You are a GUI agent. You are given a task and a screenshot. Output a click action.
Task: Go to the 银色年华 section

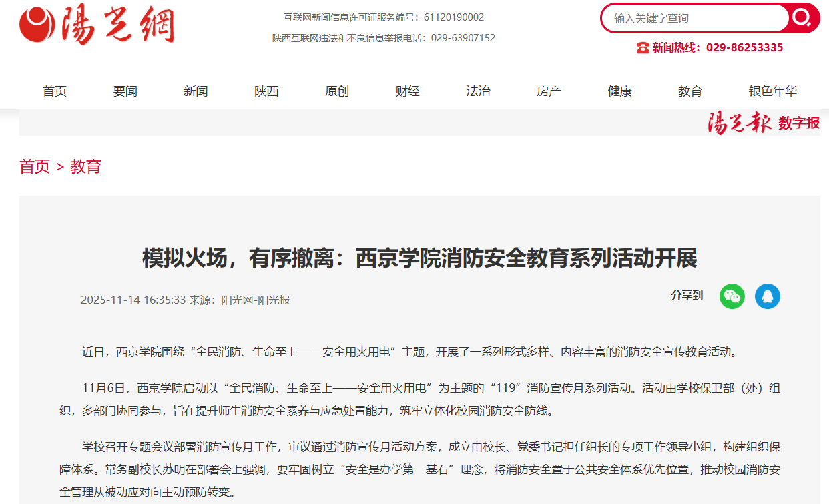tap(772, 91)
